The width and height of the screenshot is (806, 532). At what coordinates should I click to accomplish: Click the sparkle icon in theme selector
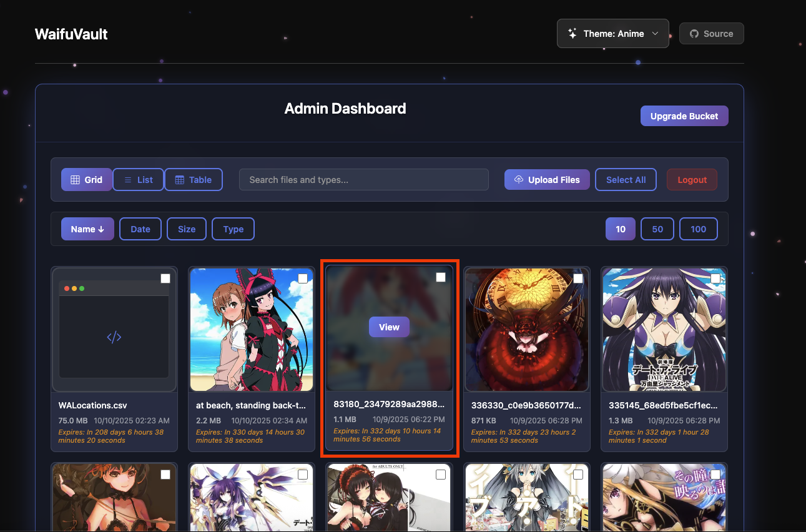coord(572,34)
